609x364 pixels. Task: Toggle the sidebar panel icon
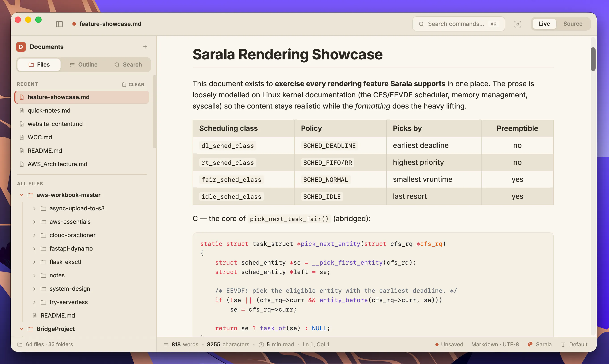pos(59,24)
